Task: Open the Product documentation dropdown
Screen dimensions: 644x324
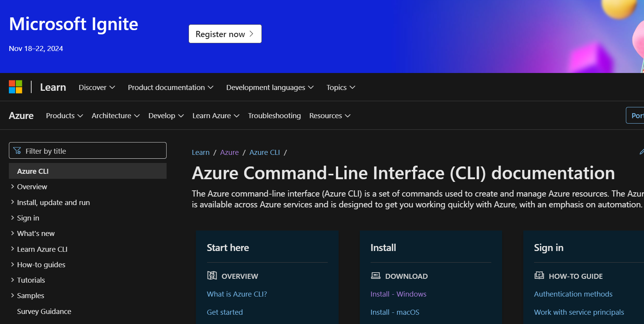Action: tap(170, 88)
